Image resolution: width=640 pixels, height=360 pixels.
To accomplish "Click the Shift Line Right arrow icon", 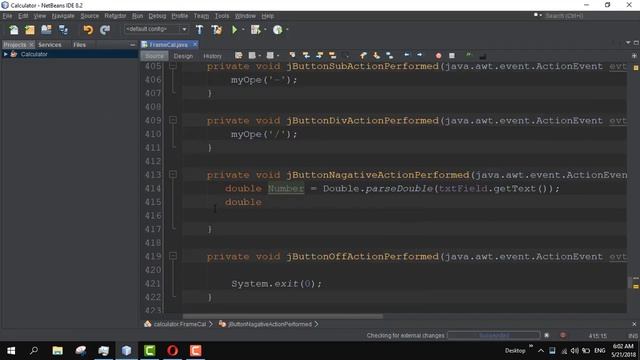I will (420, 55).
